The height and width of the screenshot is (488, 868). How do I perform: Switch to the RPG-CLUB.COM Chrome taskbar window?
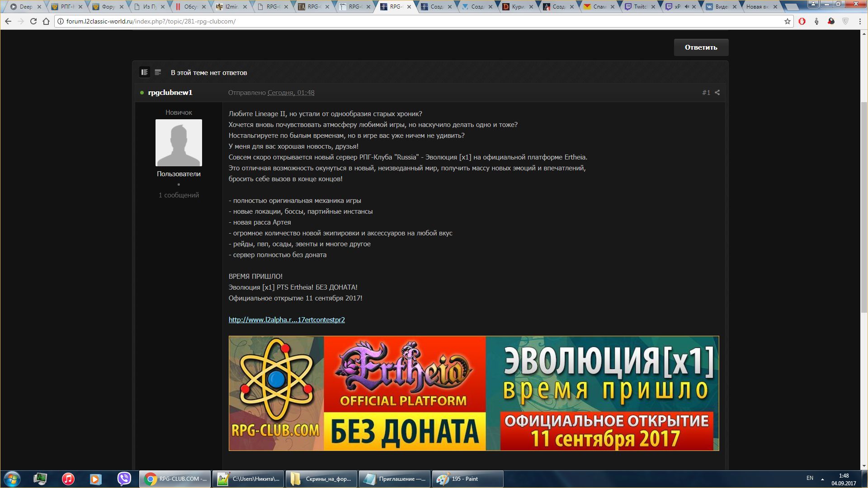coord(175,479)
